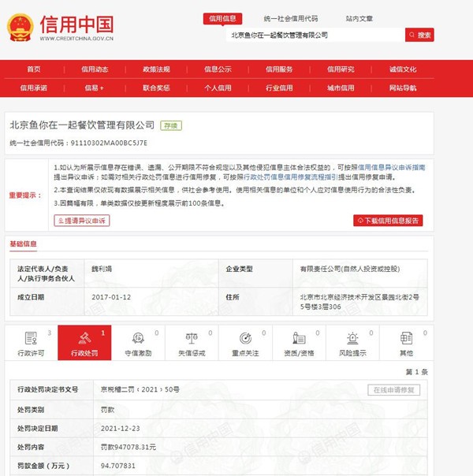The height and width of the screenshot is (476, 473).
Task: Click the unified credit code 91110302MA00BC5J7E
Action: pos(109,143)
